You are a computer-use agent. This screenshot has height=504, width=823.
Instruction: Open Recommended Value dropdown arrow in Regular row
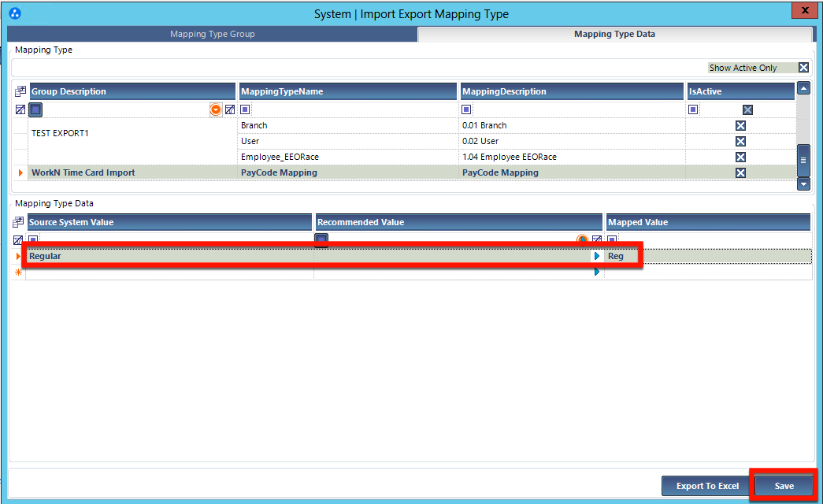pos(597,256)
